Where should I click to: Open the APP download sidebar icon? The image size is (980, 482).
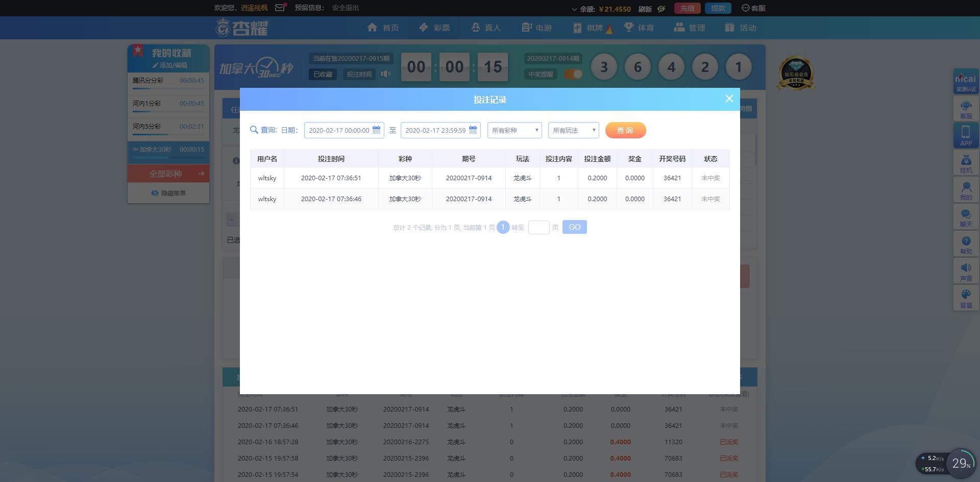(966, 136)
